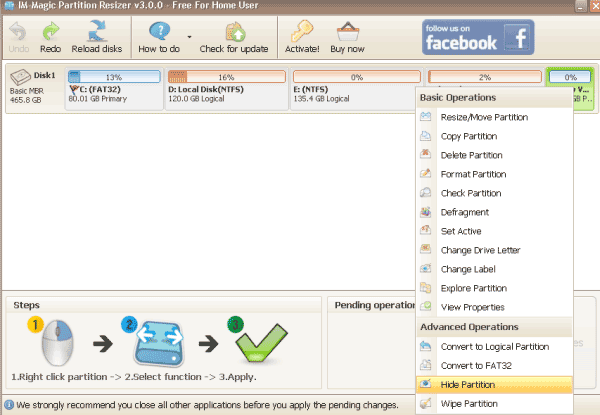
Task: Click the Delete Partition icon
Action: pos(426,154)
